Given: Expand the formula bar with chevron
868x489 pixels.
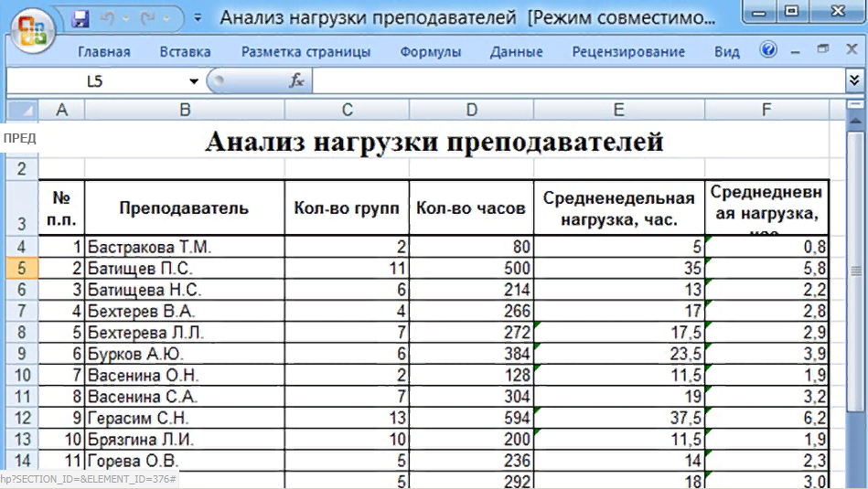Looking at the screenshot, I should point(855,80).
